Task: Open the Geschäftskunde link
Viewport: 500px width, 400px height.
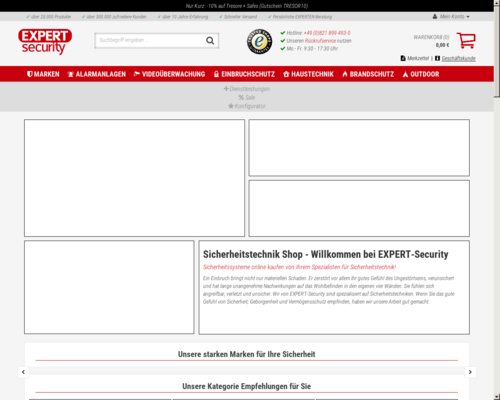Action: point(459,58)
